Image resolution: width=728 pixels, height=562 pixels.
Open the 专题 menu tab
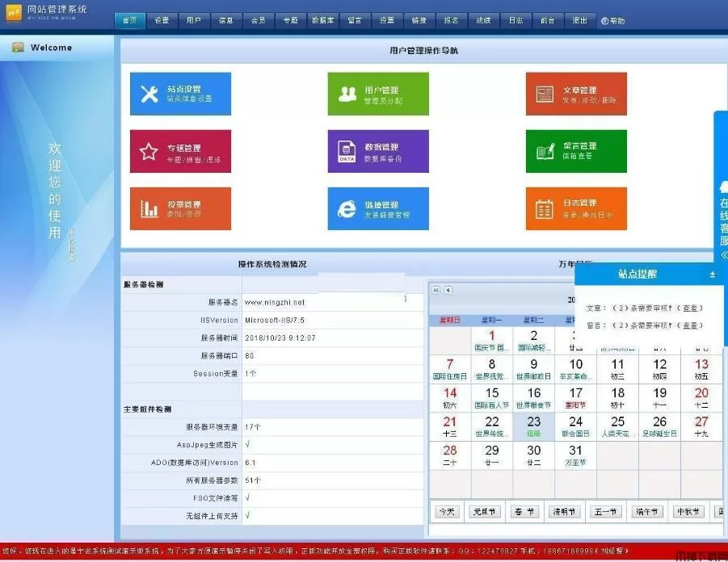click(x=291, y=20)
